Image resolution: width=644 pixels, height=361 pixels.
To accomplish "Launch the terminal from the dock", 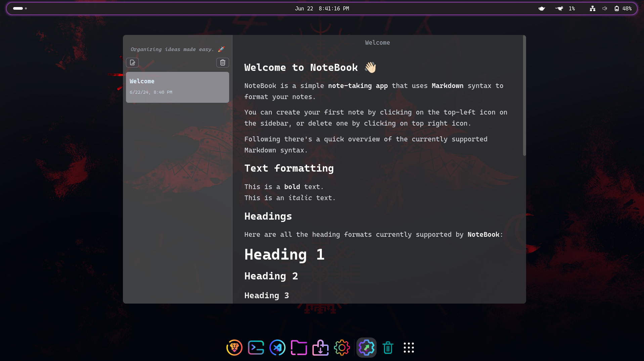I will pos(256,348).
